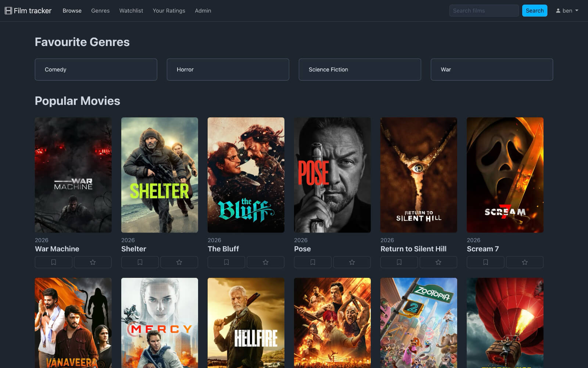
Task: Toggle the watchlist bookmark for Shelter
Action: [140, 262]
